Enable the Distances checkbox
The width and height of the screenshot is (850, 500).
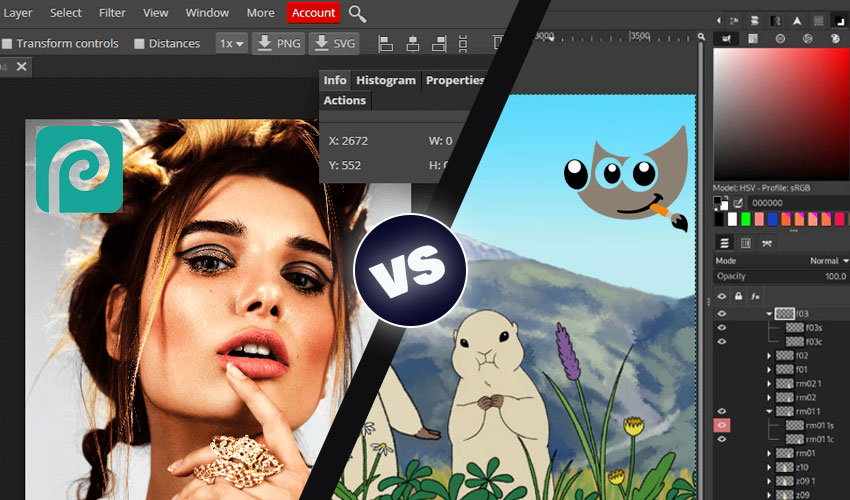coord(139,43)
